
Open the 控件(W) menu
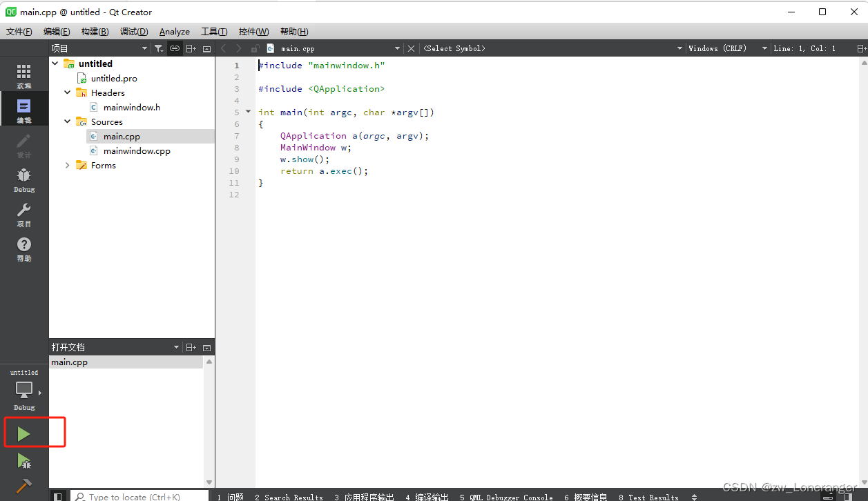click(253, 32)
